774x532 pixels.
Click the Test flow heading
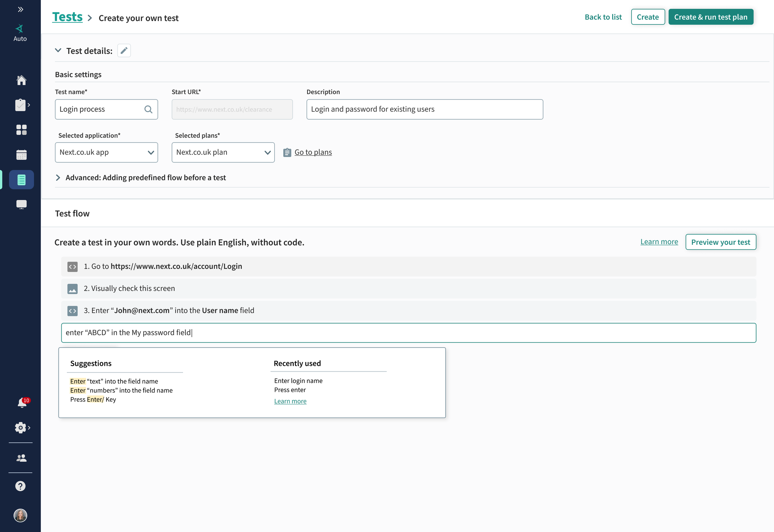pyautogui.click(x=72, y=213)
